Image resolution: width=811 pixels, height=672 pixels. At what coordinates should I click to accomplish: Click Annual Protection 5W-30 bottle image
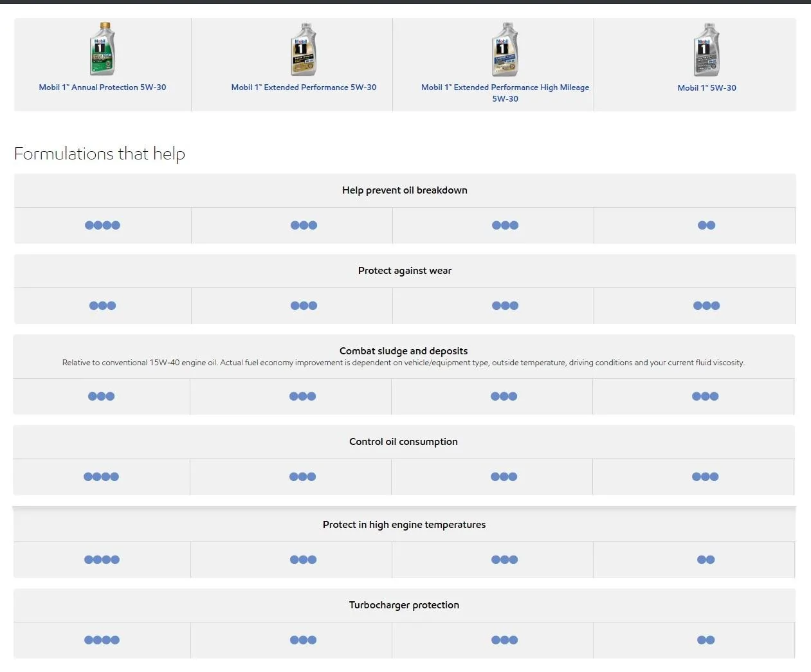pos(102,50)
